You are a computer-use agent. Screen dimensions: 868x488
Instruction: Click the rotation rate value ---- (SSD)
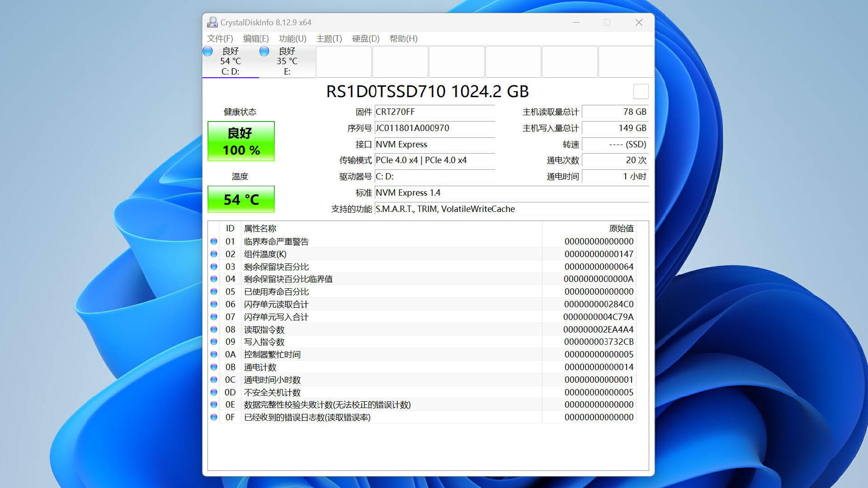pos(615,145)
